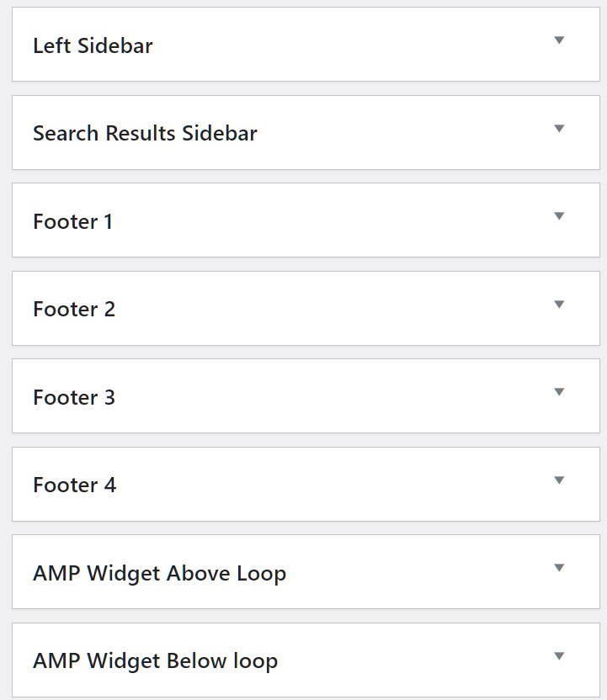This screenshot has height=700, width=607.
Task: Click the "Footer 3" heading label
Action: click(x=74, y=397)
